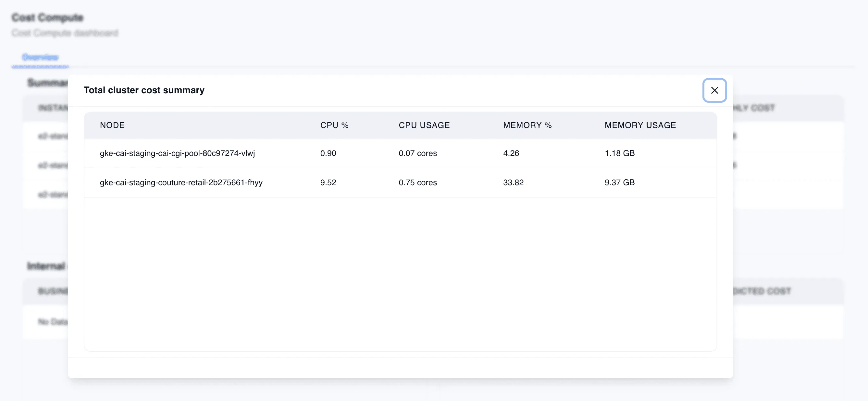The height and width of the screenshot is (401, 868).
Task: Click the NODE column header
Action: click(112, 125)
